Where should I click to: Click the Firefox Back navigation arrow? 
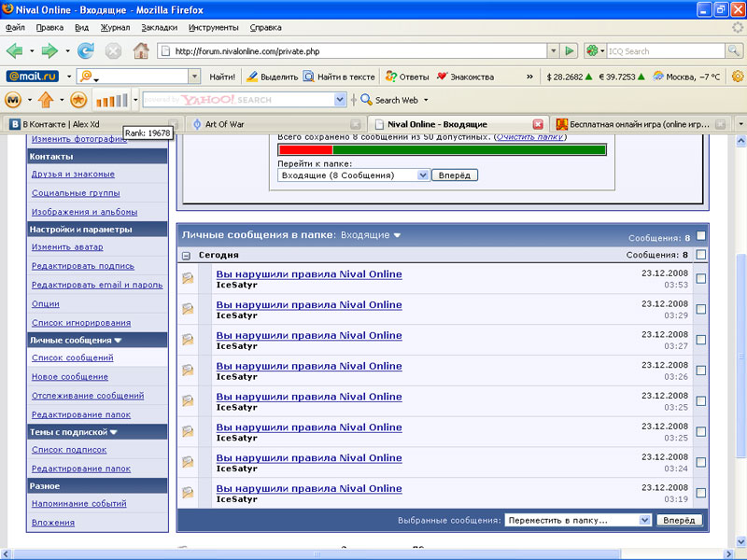pos(15,50)
